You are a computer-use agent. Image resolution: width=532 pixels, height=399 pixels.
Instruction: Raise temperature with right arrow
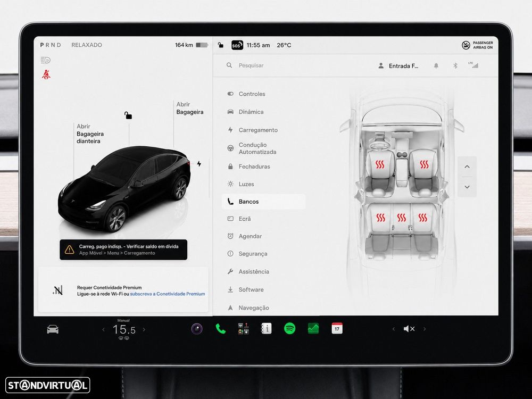tap(144, 329)
